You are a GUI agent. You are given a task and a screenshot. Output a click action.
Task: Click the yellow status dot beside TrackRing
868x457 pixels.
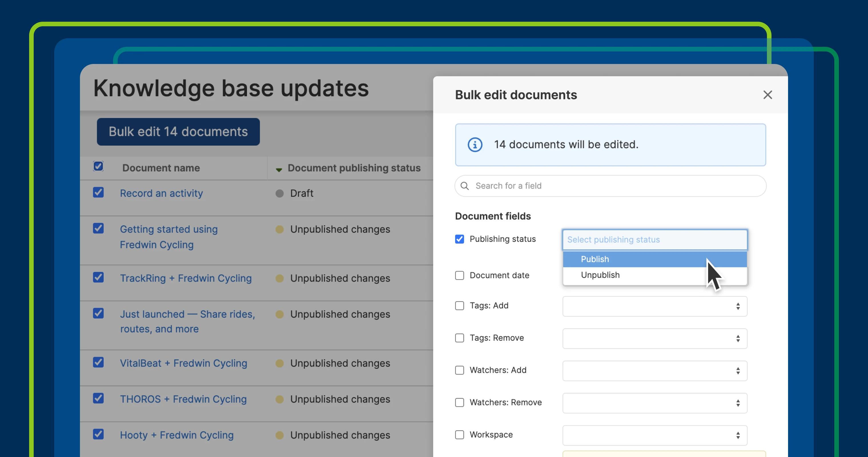[279, 278]
